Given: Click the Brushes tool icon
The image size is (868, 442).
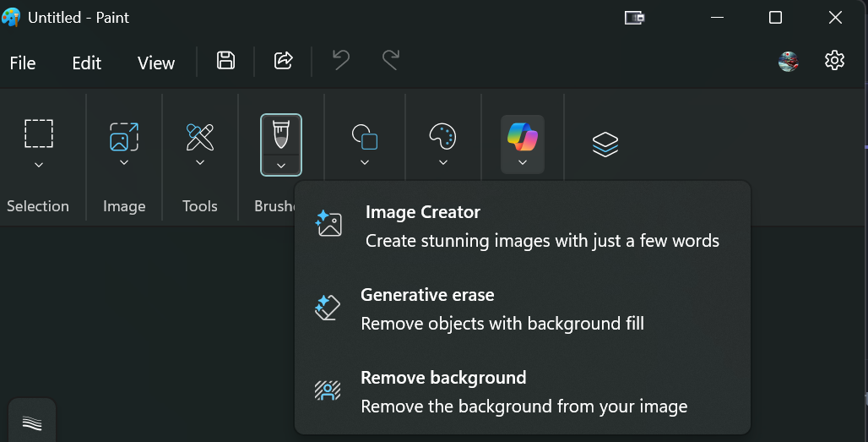Looking at the screenshot, I should [x=281, y=134].
